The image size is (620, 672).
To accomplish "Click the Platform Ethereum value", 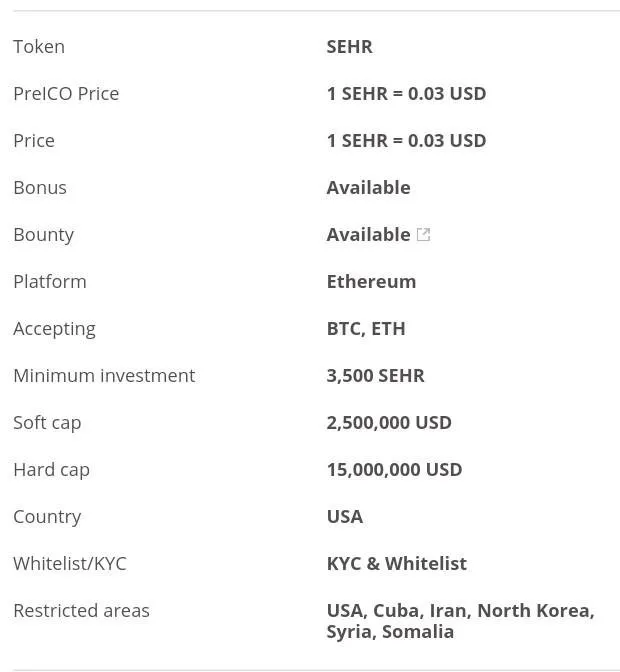I will click(371, 282).
